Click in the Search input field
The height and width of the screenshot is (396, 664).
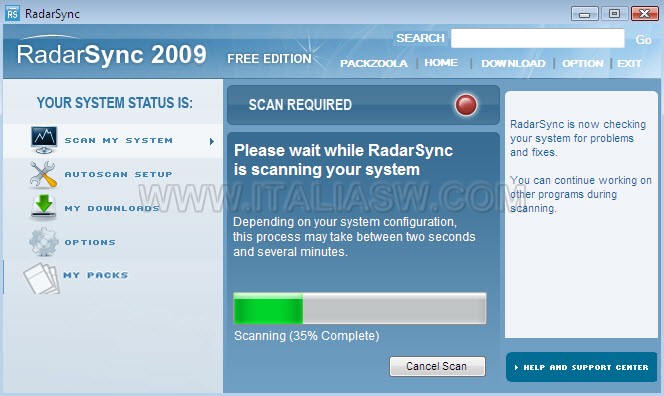pyautogui.click(x=537, y=39)
